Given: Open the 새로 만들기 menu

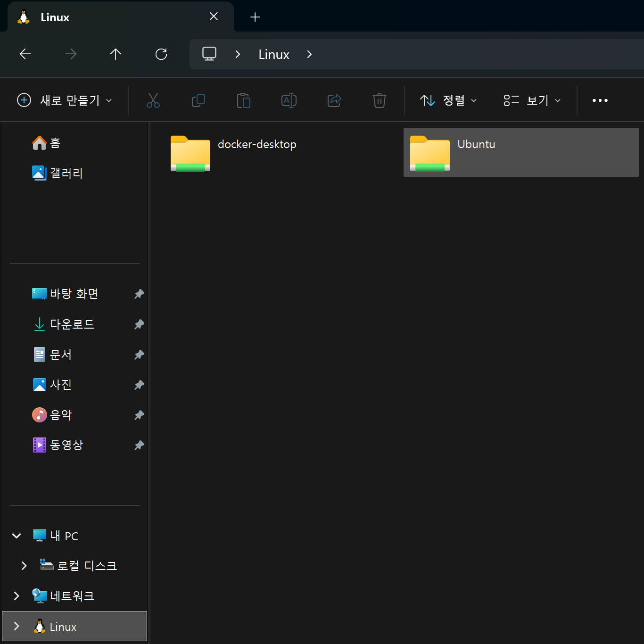Looking at the screenshot, I should pos(65,100).
